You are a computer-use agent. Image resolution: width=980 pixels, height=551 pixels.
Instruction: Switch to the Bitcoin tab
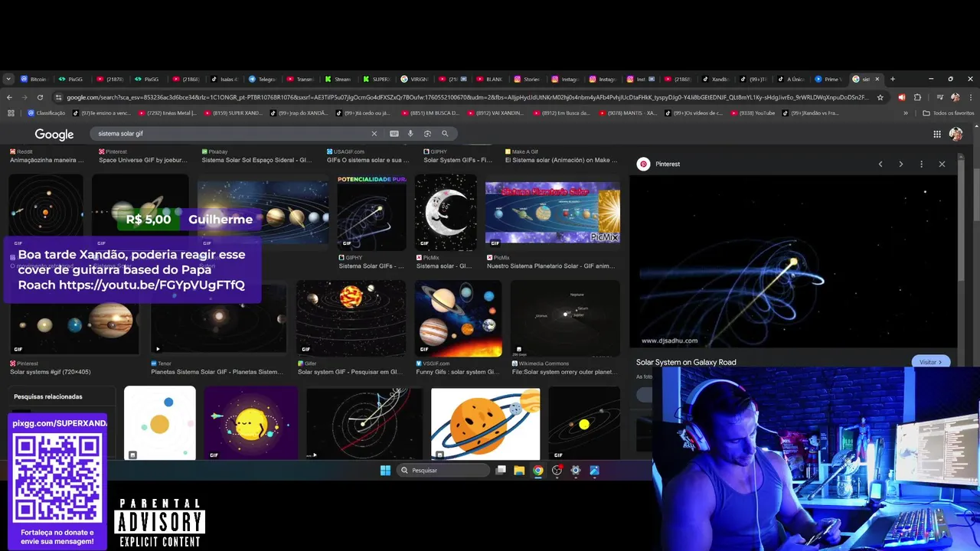[34, 79]
